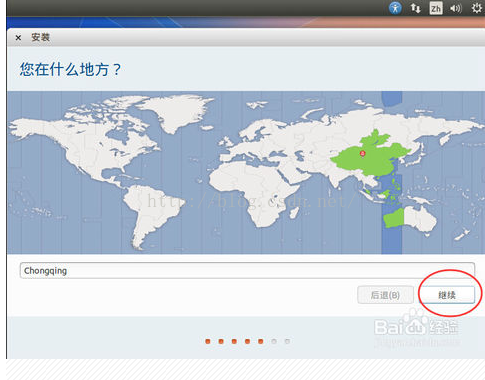Click the Chongqing location text field
485x380 pixels.
coord(247,270)
